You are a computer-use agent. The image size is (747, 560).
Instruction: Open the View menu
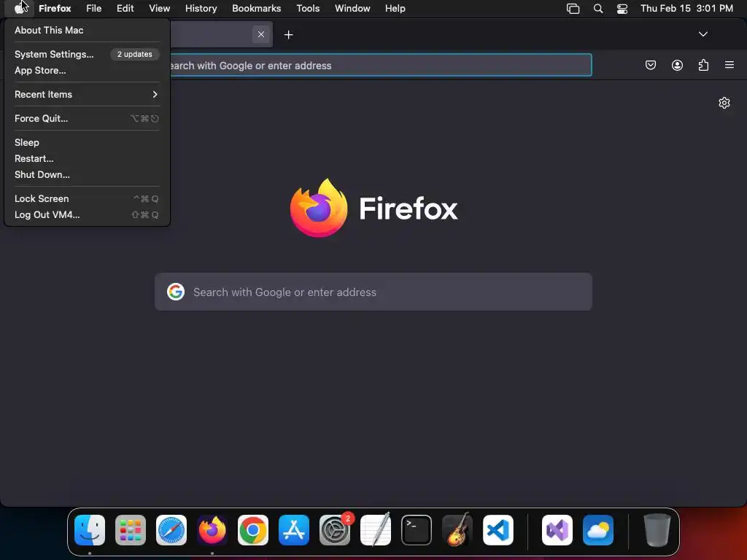(x=159, y=9)
